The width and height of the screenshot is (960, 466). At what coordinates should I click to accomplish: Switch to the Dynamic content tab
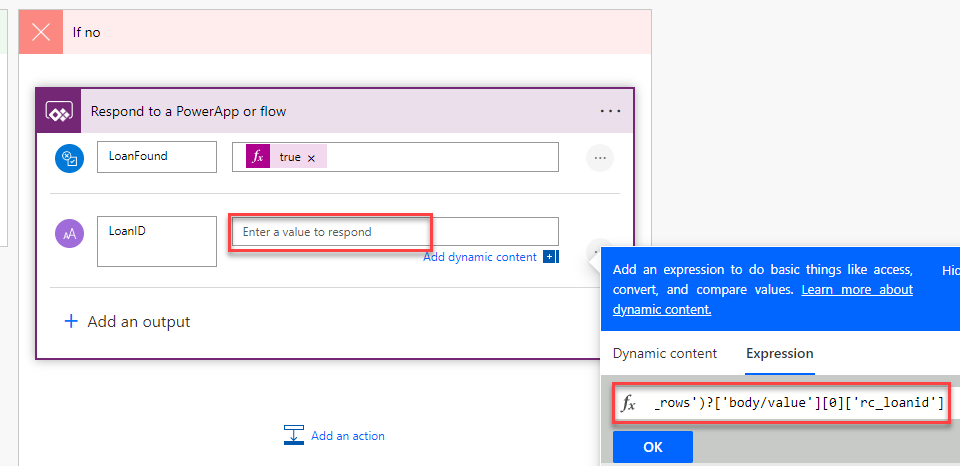[665, 353]
